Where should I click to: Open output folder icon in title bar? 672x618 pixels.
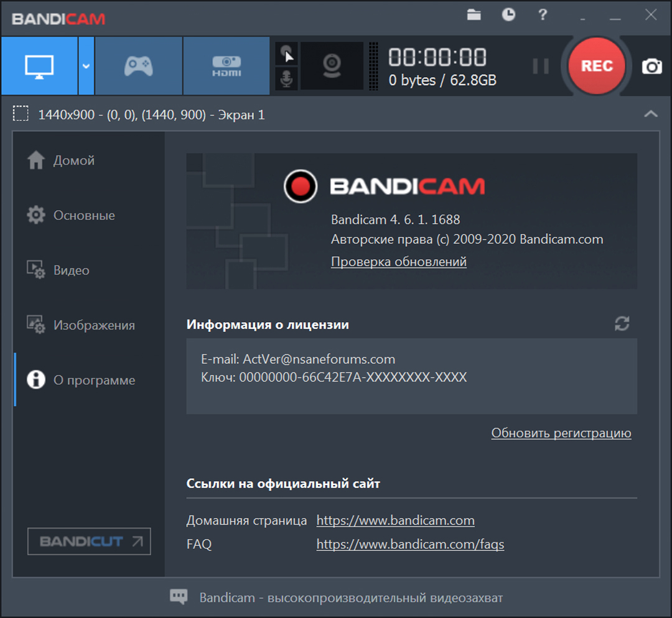click(474, 15)
